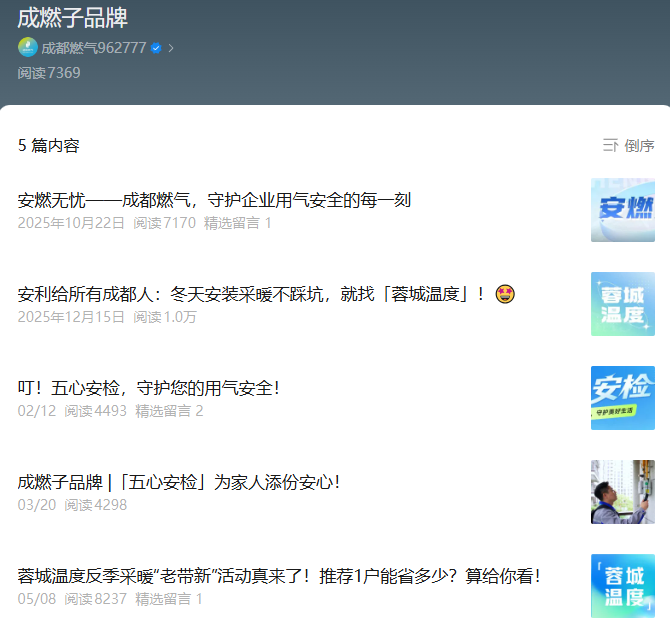Screen dimensions: 670x633
Task: Click the star-eyes emoji in the article title
Action: click(505, 294)
